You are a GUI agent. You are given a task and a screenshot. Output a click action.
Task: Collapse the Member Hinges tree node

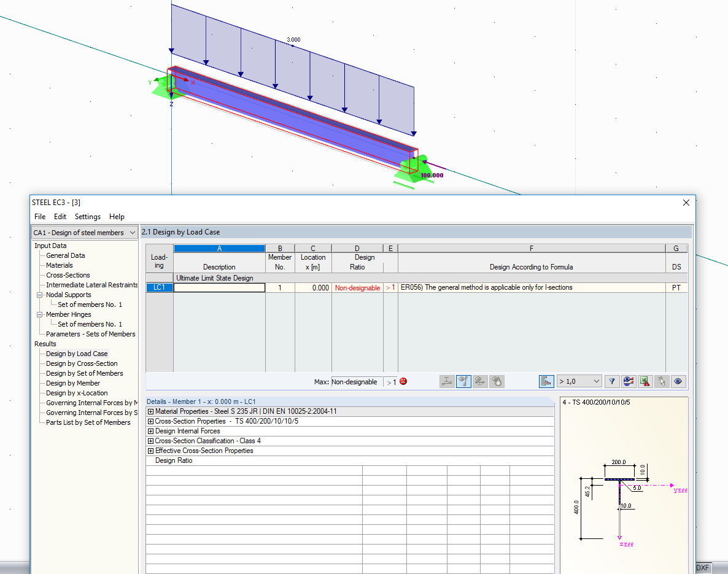click(x=39, y=314)
